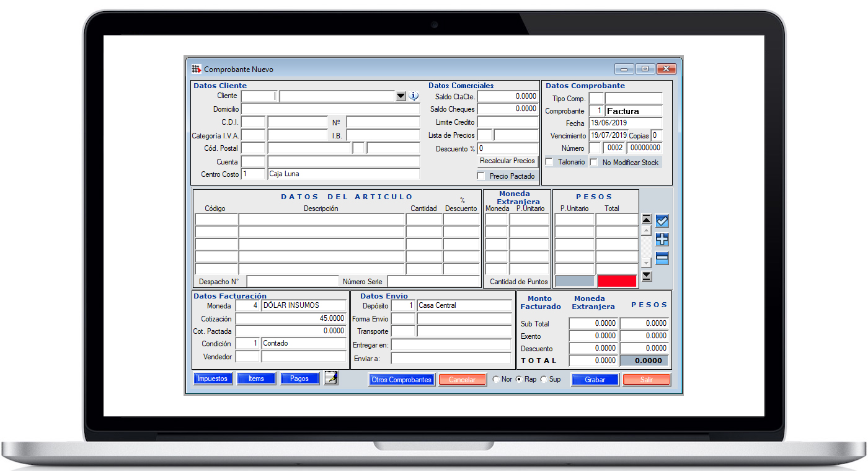Click the red total indicator box
Image resolution: width=868 pixels, height=471 pixels.
pos(617,281)
